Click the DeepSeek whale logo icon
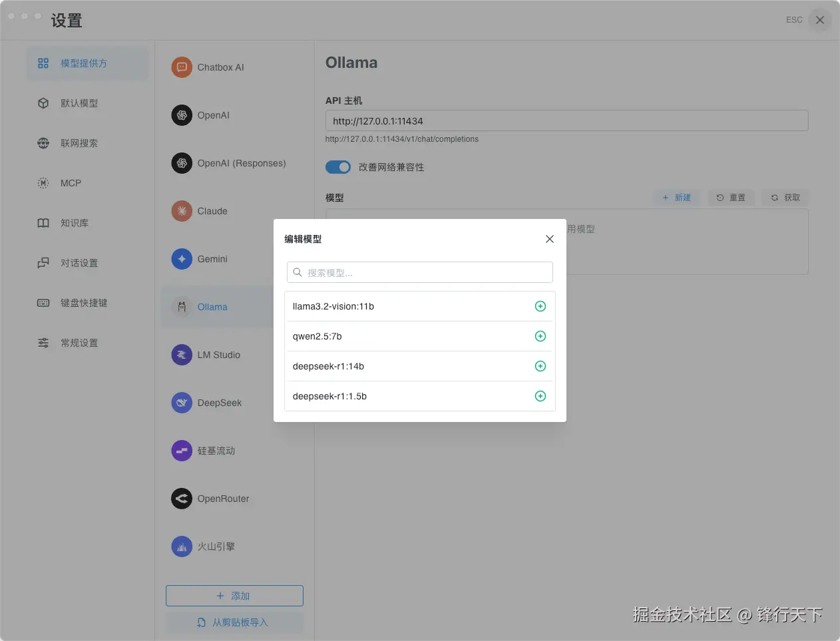Screen dimensions: 840x641 pyautogui.click(x=182, y=403)
